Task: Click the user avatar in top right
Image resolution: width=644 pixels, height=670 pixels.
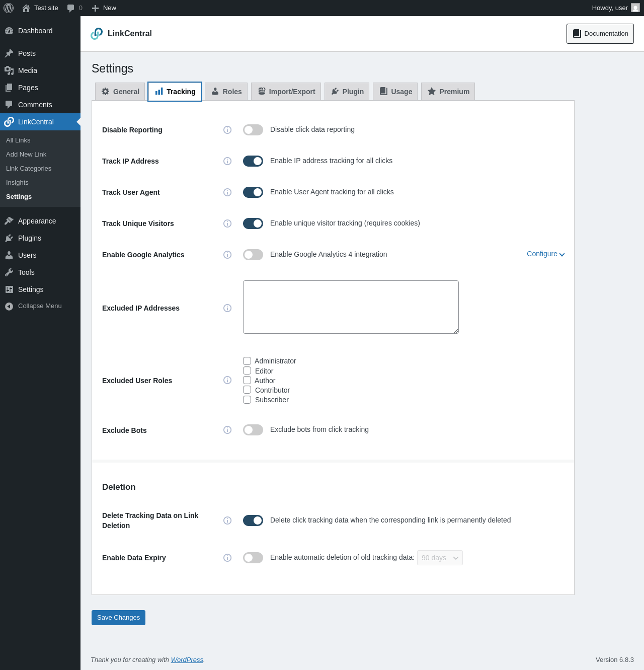Action: pyautogui.click(x=635, y=8)
